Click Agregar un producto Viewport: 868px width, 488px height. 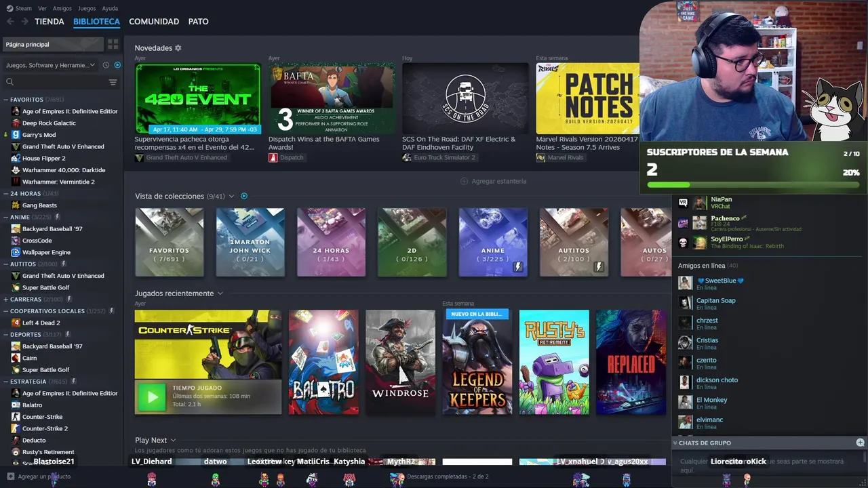point(39,476)
